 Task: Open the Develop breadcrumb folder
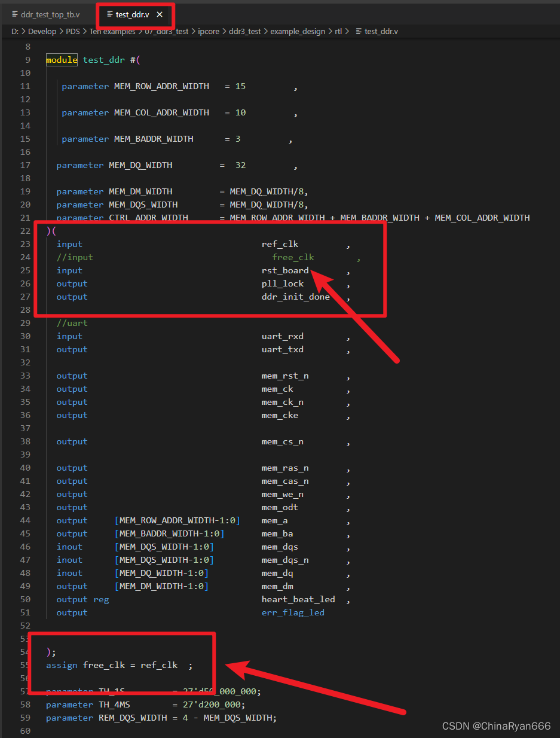42,31
